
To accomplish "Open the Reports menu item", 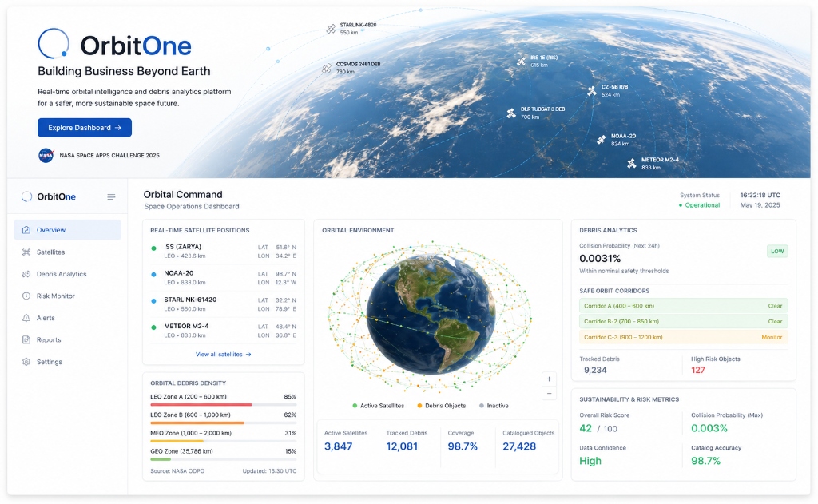I will point(67,339).
